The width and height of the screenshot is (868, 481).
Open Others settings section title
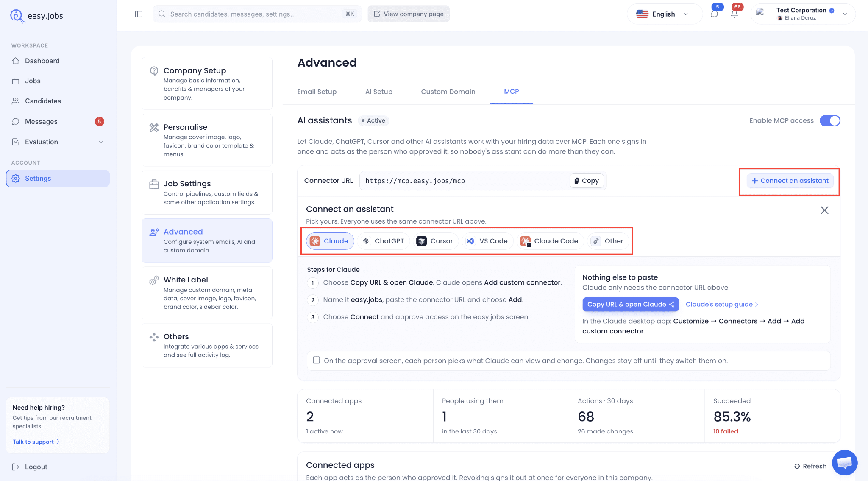tap(176, 337)
